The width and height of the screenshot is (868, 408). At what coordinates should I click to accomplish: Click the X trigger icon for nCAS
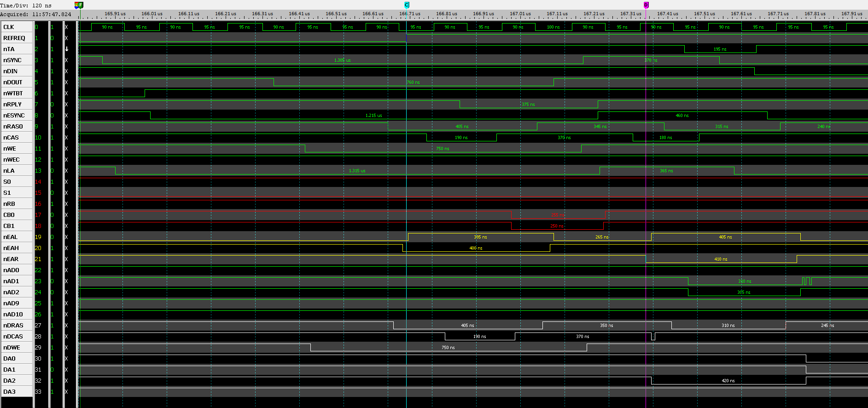(66, 138)
